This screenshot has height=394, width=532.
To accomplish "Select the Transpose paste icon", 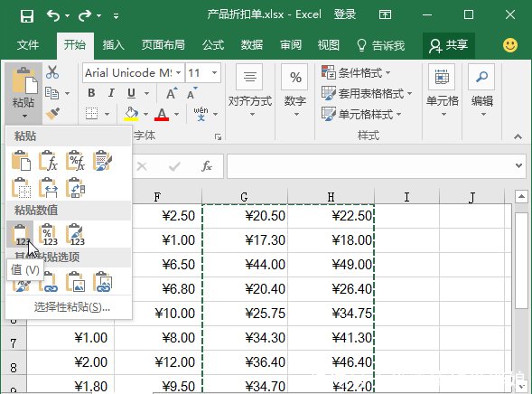I will tap(75, 187).
